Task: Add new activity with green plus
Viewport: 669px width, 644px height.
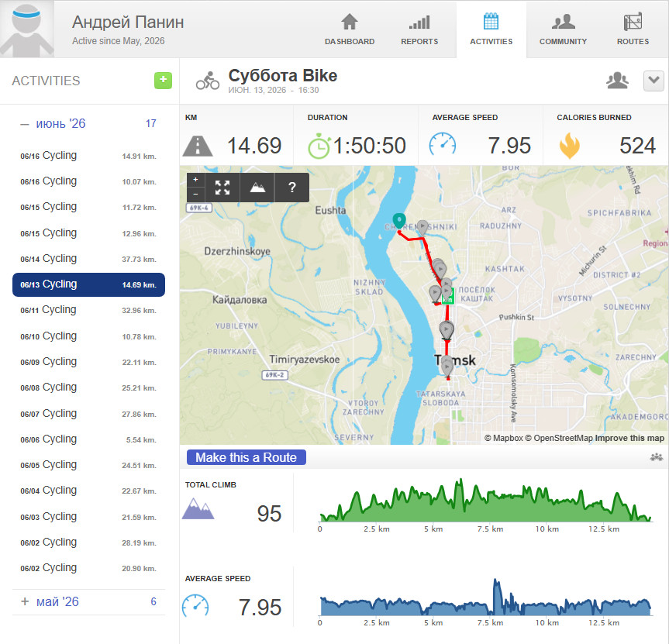Action: pos(163,80)
